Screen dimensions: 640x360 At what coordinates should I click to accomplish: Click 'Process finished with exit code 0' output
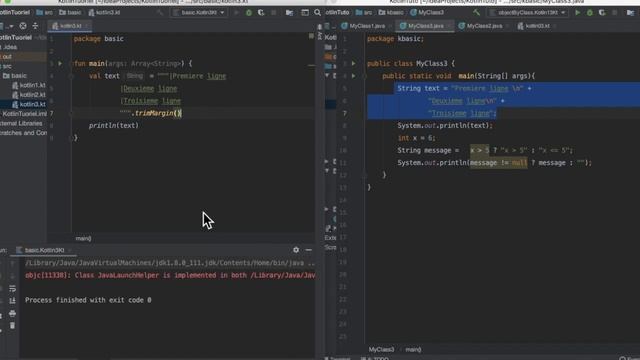click(88, 300)
